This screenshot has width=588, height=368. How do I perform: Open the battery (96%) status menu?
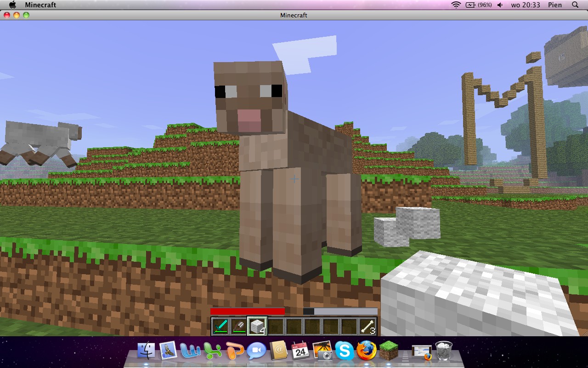[478, 5]
